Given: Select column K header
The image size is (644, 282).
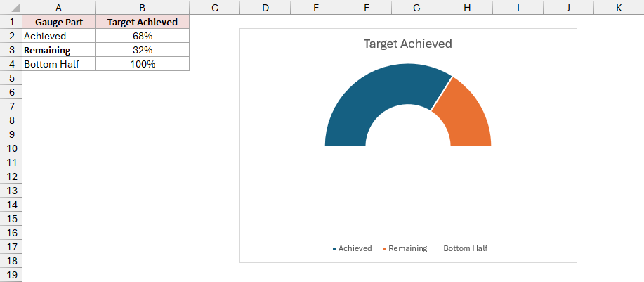Looking at the screenshot, I should (619, 8).
